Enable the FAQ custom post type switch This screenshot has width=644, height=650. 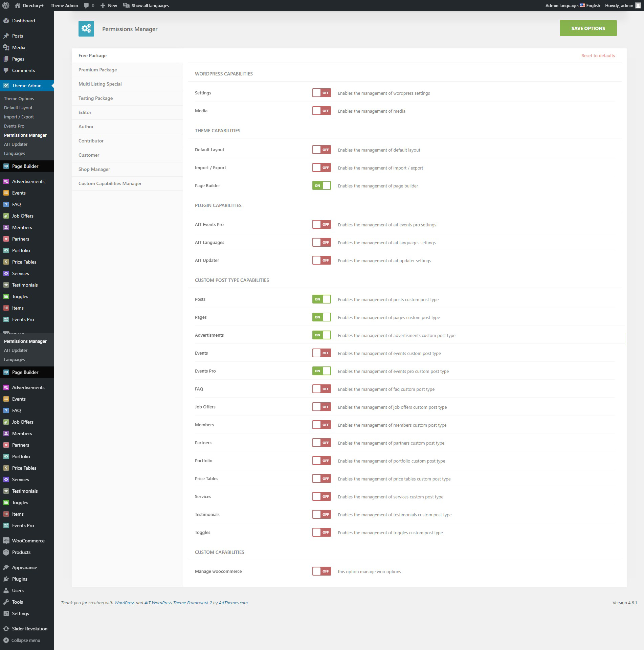321,389
